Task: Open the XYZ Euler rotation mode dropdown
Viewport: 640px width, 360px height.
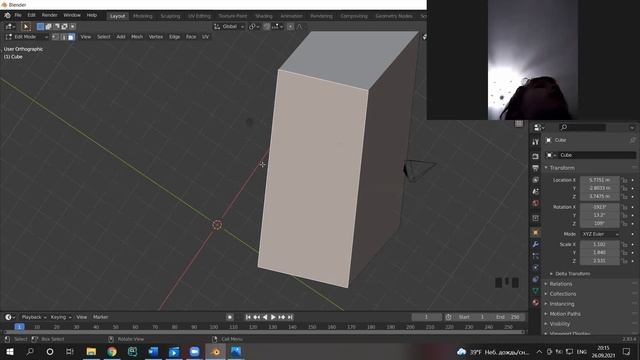Action: click(x=599, y=234)
